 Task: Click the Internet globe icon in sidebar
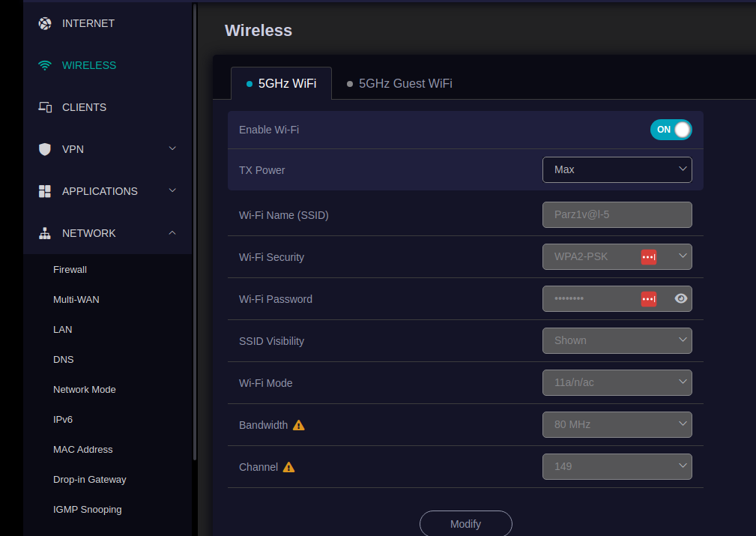click(x=45, y=23)
